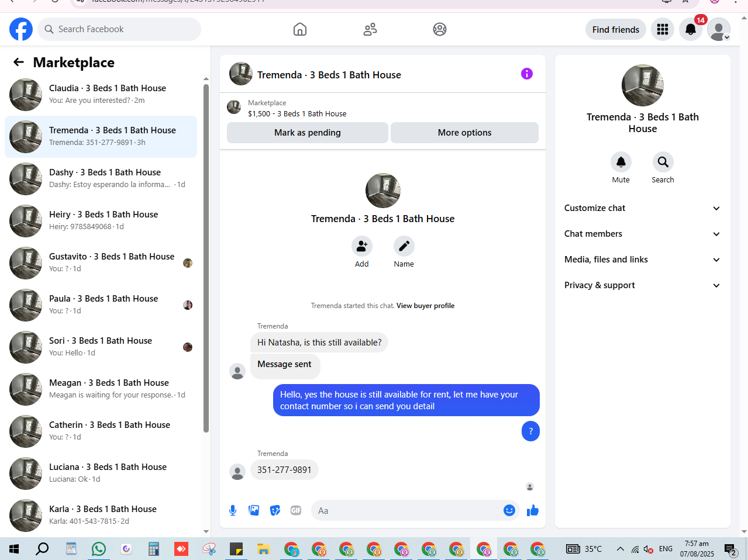Open the account profile avatar menu
Screen dimensions: 748x560
click(x=719, y=29)
